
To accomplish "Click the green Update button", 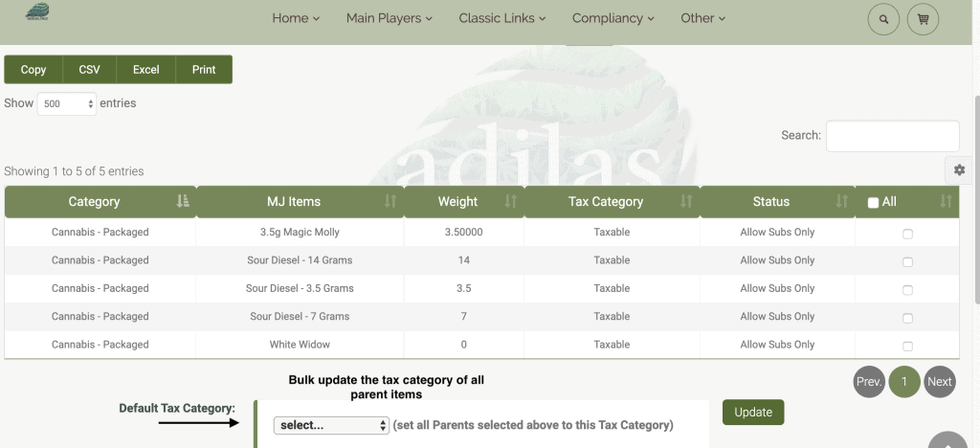I will [753, 413].
